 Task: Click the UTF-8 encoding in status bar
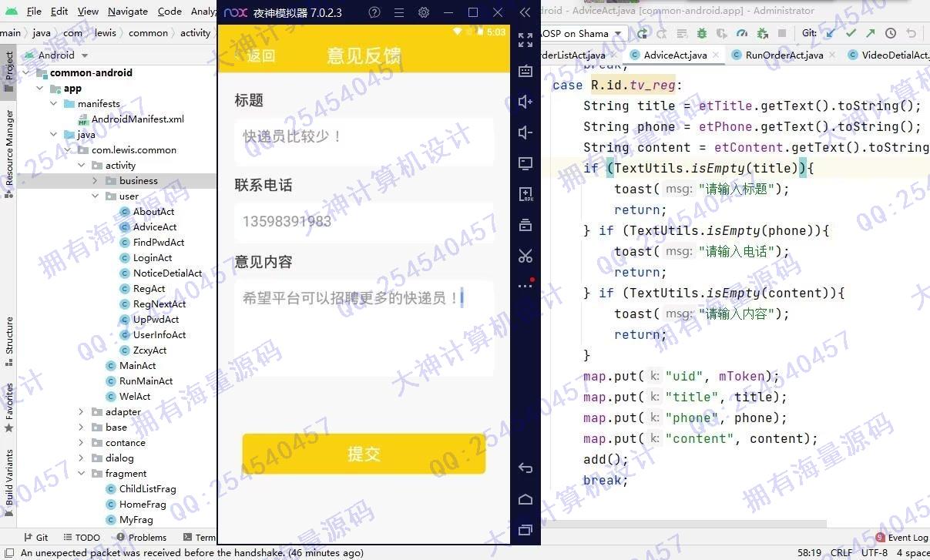click(x=875, y=552)
